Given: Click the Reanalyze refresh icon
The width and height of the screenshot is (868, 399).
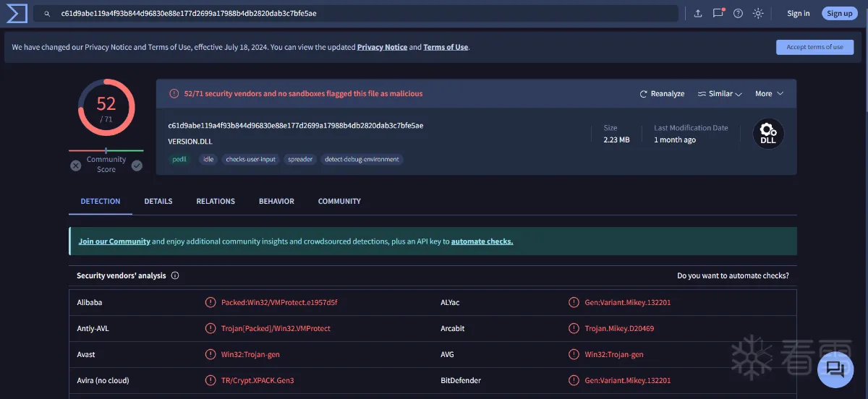Looking at the screenshot, I should coord(643,94).
